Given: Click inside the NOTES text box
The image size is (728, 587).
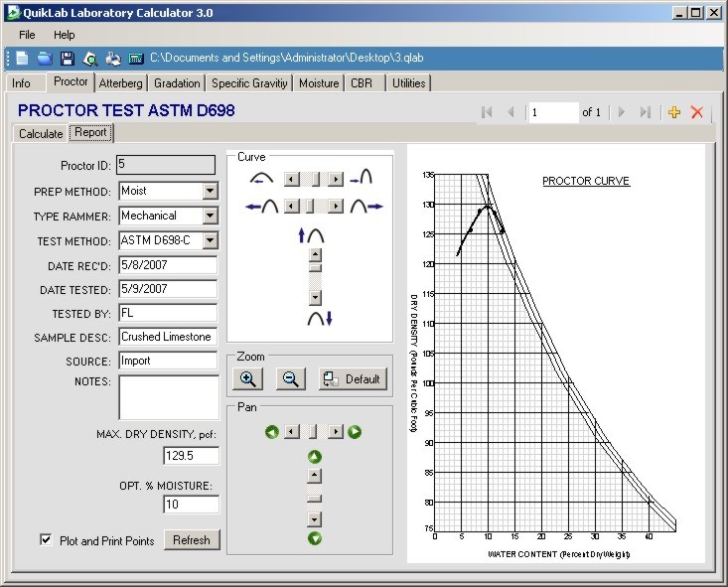Looking at the screenshot, I should point(168,397).
